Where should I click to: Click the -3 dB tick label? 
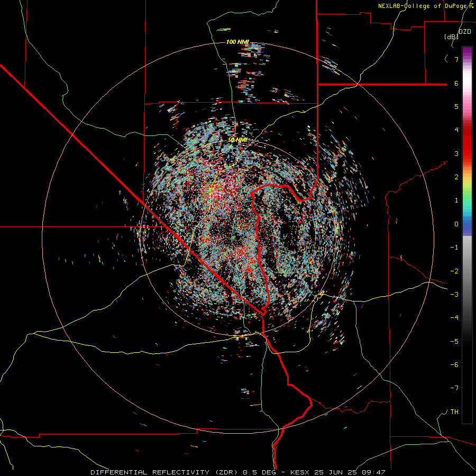(x=454, y=295)
